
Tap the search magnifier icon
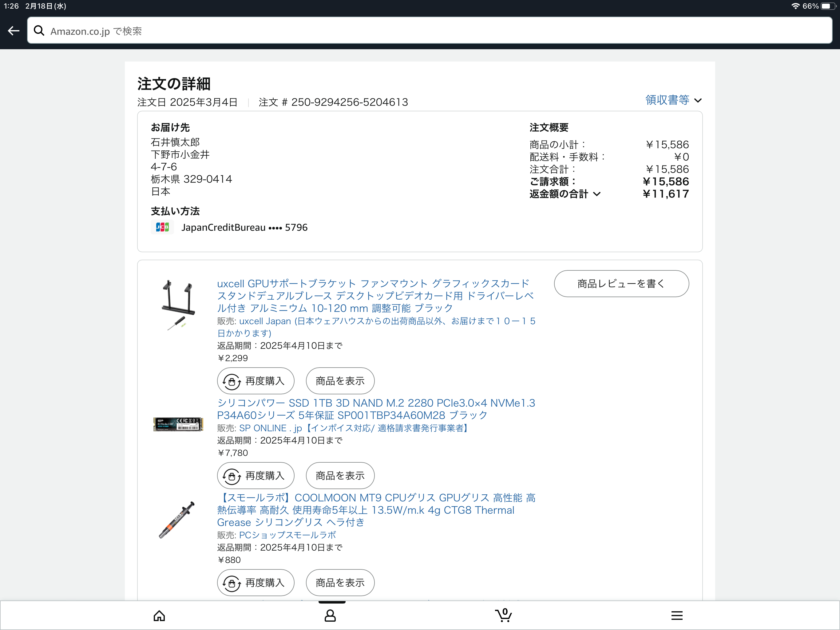point(39,31)
